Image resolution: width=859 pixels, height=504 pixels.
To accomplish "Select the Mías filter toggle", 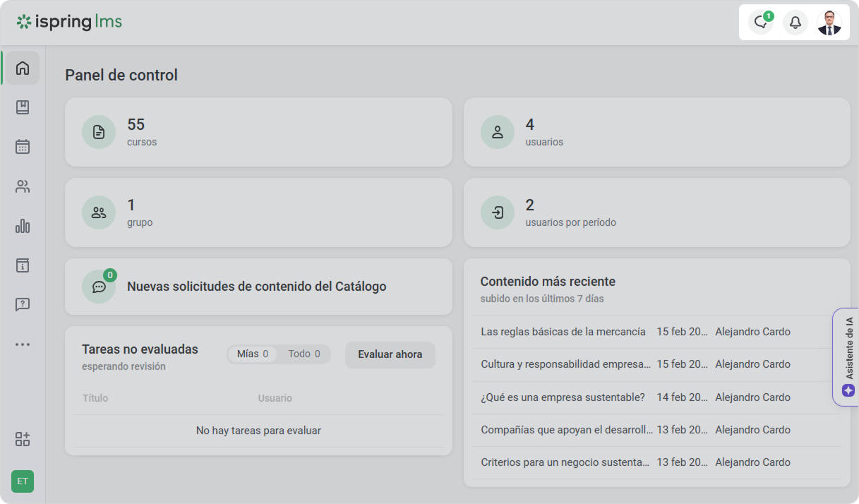I will click(x=252, y=354).
